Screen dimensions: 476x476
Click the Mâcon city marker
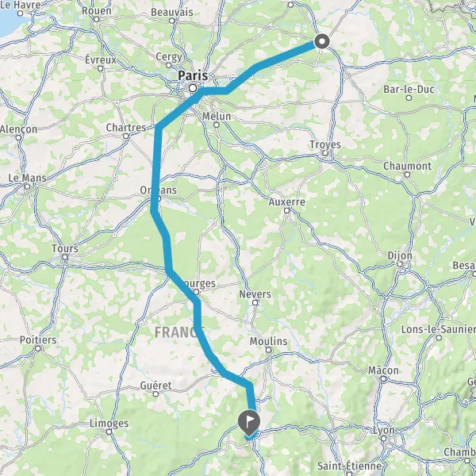pyautogui.click(x=383, y=379)
